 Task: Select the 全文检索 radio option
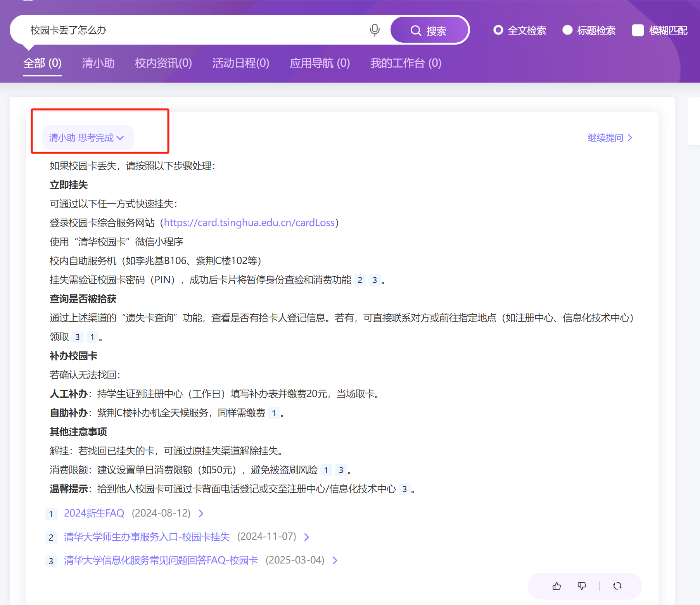coord(498,30)
